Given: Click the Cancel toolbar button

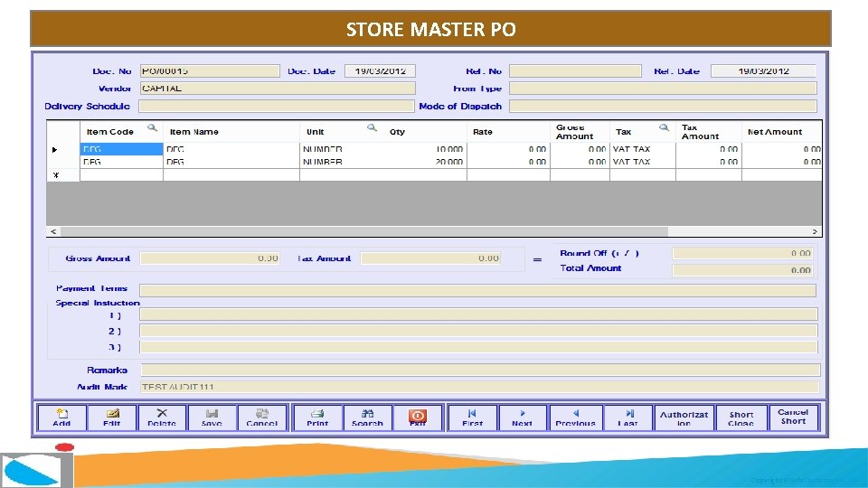Looking at the screenshot, I should point(262,418).
